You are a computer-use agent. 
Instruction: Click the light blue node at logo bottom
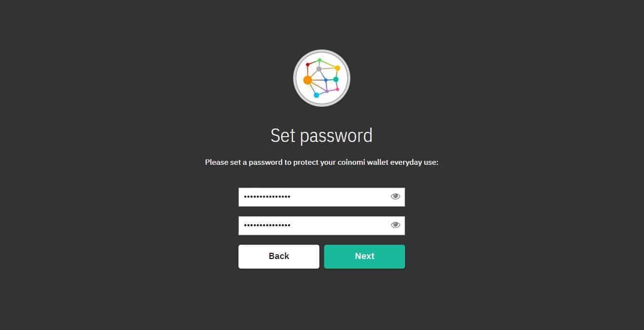[x=317, y=95]
